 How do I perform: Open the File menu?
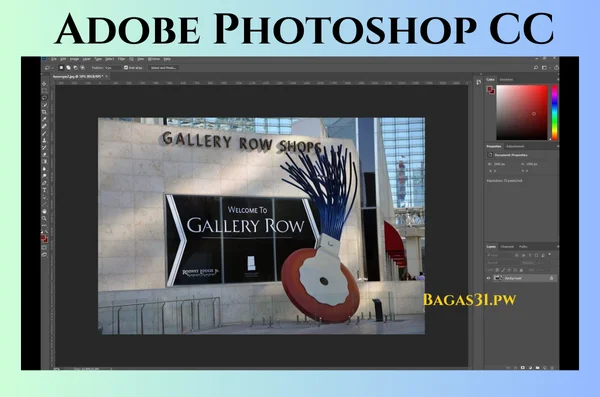tap(54, 59)
